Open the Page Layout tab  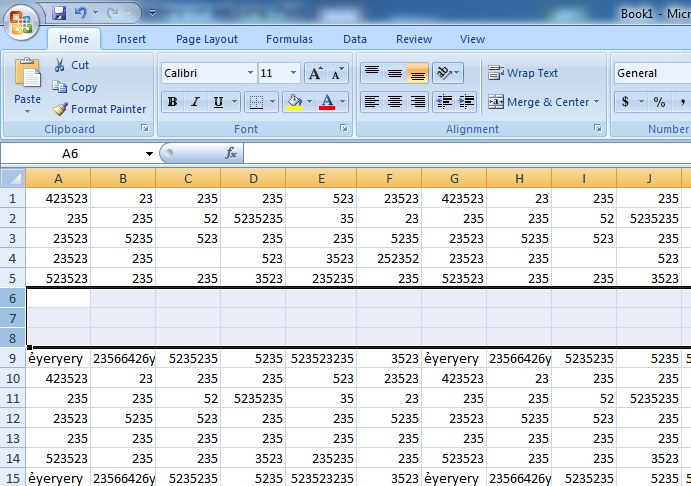pos(207,39)
